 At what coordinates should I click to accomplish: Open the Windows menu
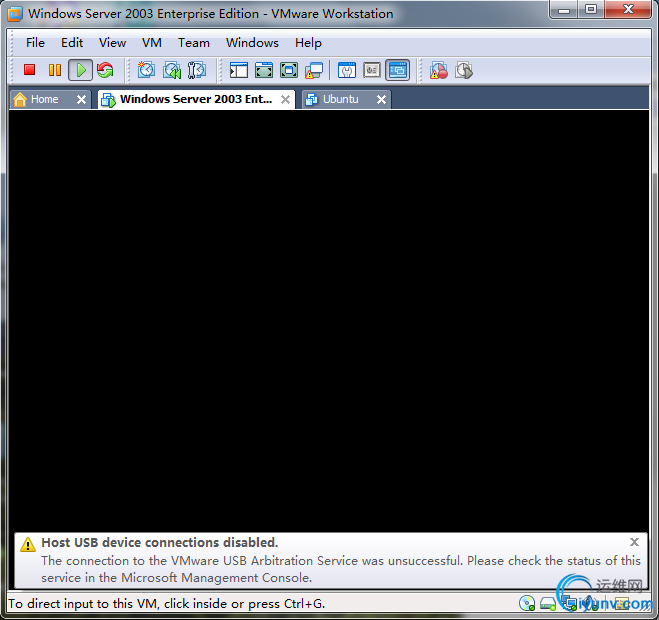(x=252, y=43)
